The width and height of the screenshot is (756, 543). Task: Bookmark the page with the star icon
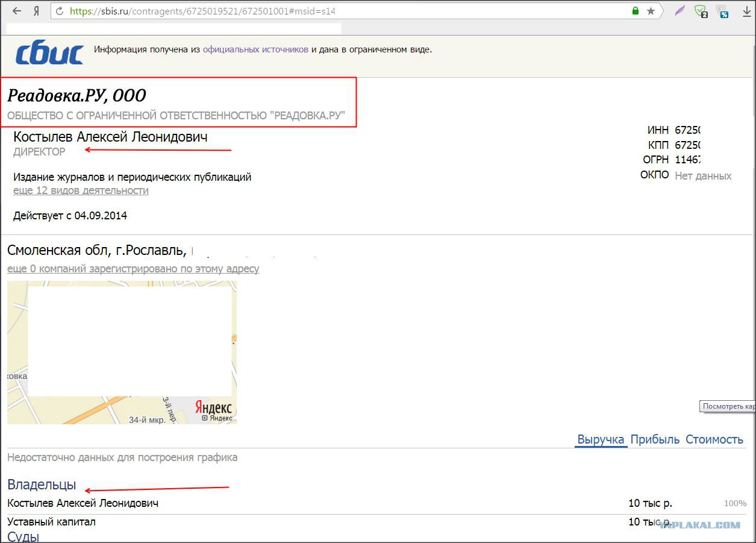point(651,11)
